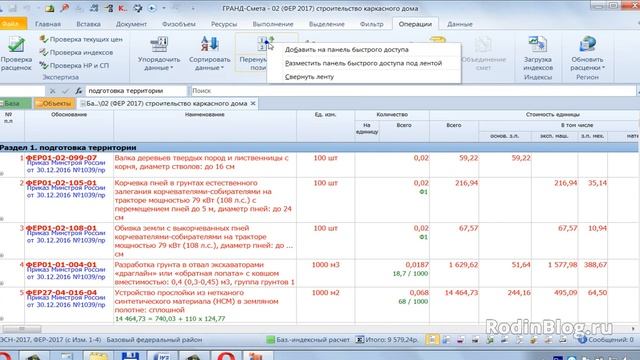Viewport: 640px width, 360px height.
Task: Switch to the Ресурсы ribbon tab
Action: pos(224,24)
